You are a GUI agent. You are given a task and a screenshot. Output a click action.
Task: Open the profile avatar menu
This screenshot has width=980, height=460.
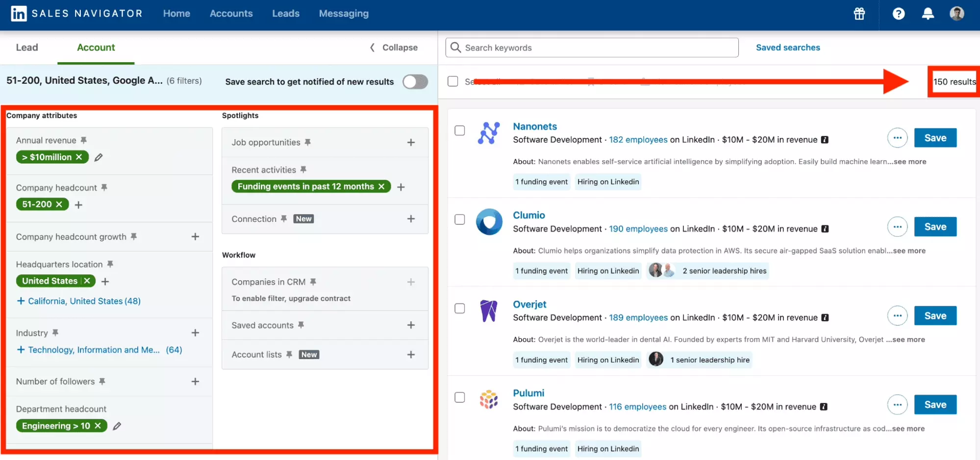[x=956, y=13]
